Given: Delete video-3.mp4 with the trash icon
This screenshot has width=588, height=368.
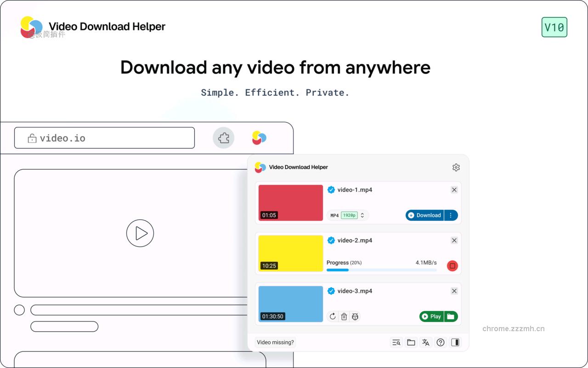Looking at the screenshot, I should pyautogui.click(x=344, y=316).
